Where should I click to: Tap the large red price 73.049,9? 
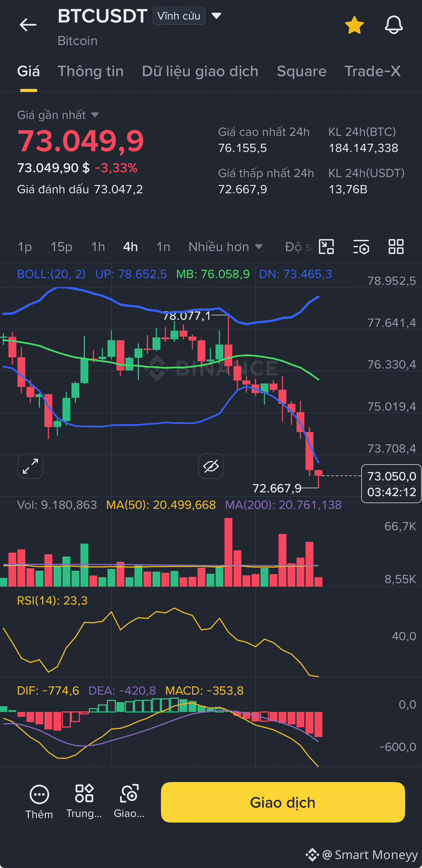pyautogui.click(x=81, y=141)
